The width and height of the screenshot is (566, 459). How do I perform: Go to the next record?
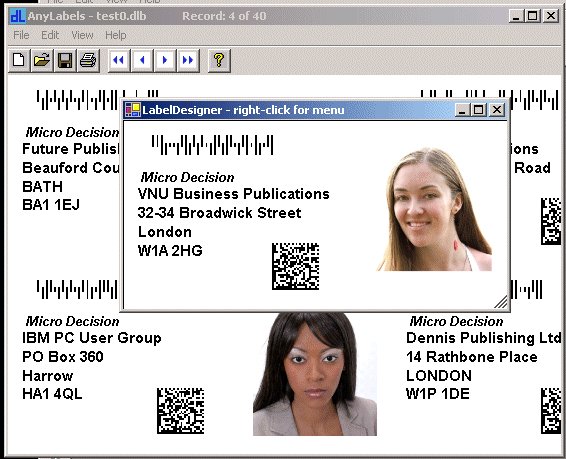[165, 60]
